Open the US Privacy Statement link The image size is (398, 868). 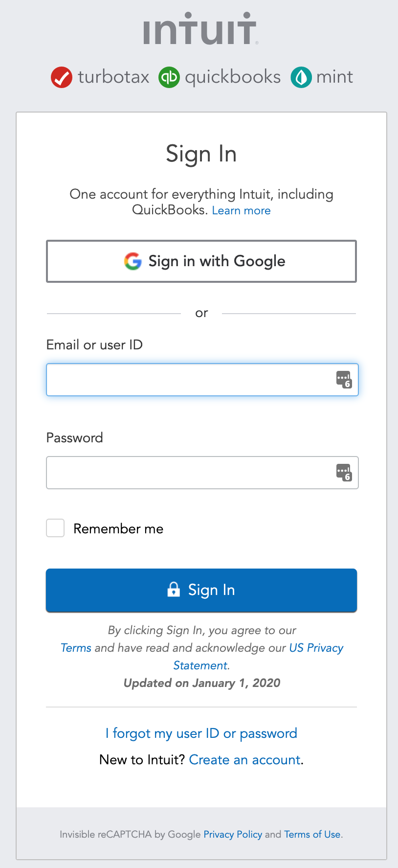point(316,648)
